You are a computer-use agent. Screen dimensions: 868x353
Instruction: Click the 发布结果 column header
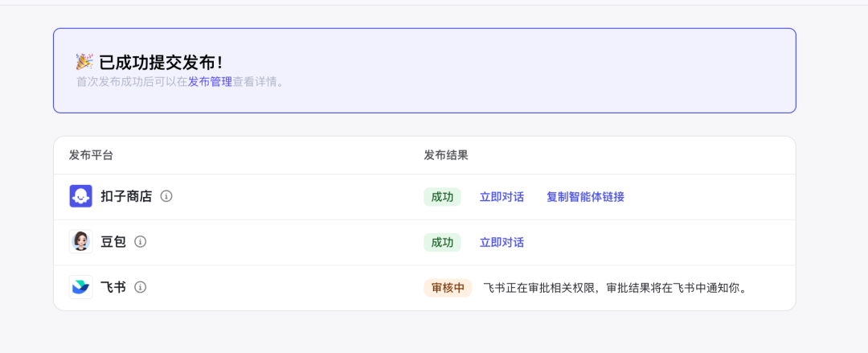pos(446,154)
